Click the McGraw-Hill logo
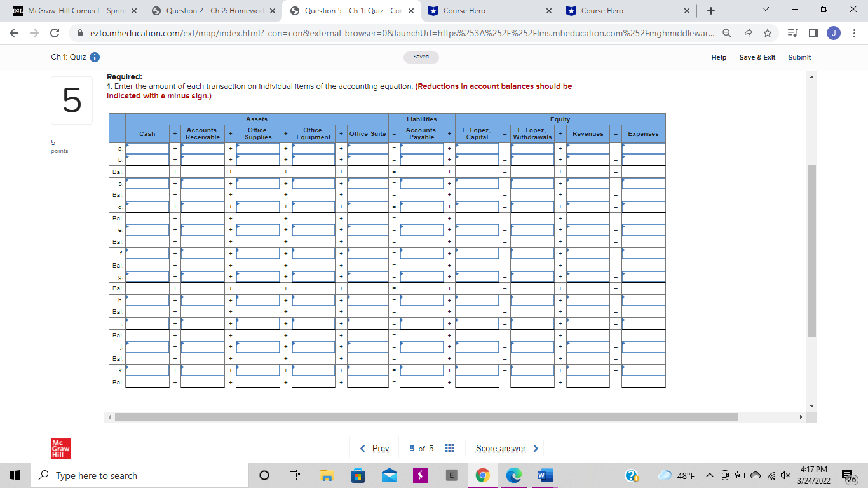 (62, 448)
